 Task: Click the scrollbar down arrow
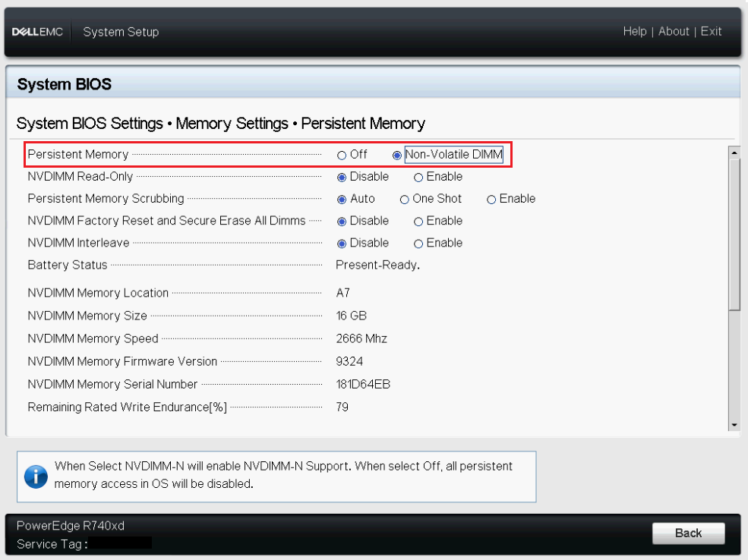(734, 425)
